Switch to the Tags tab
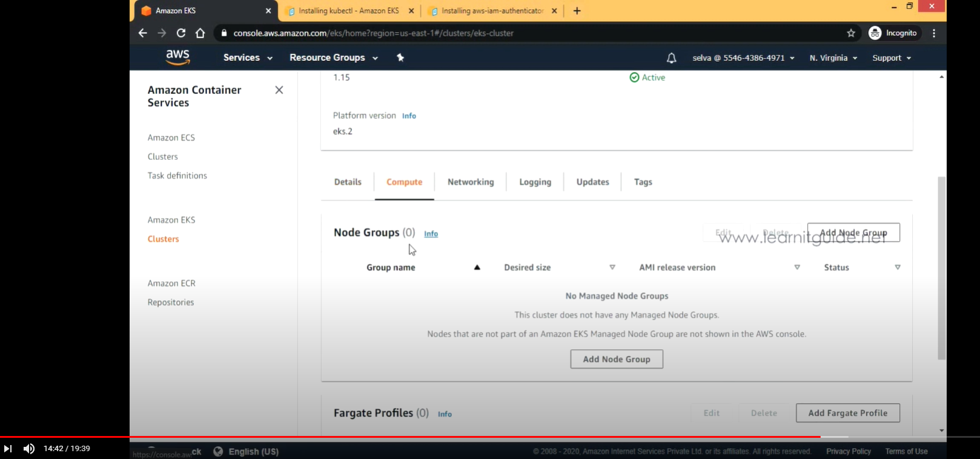The width and height of the screenshot is (980, 459). click(643, 182)
